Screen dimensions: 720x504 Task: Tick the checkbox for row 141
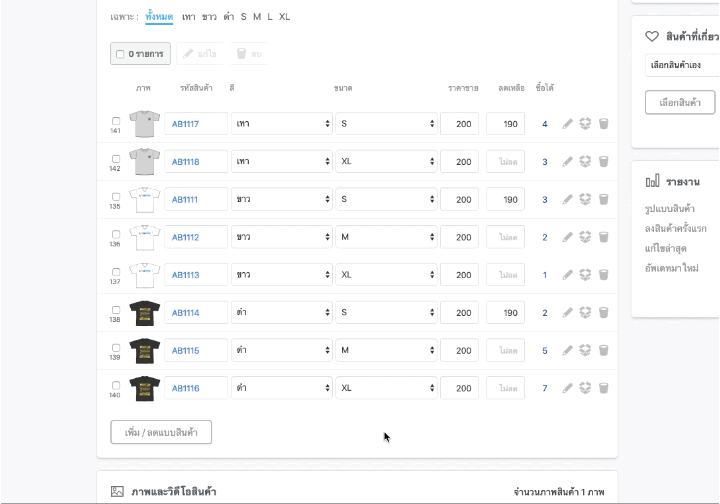(x=116, y=121)
